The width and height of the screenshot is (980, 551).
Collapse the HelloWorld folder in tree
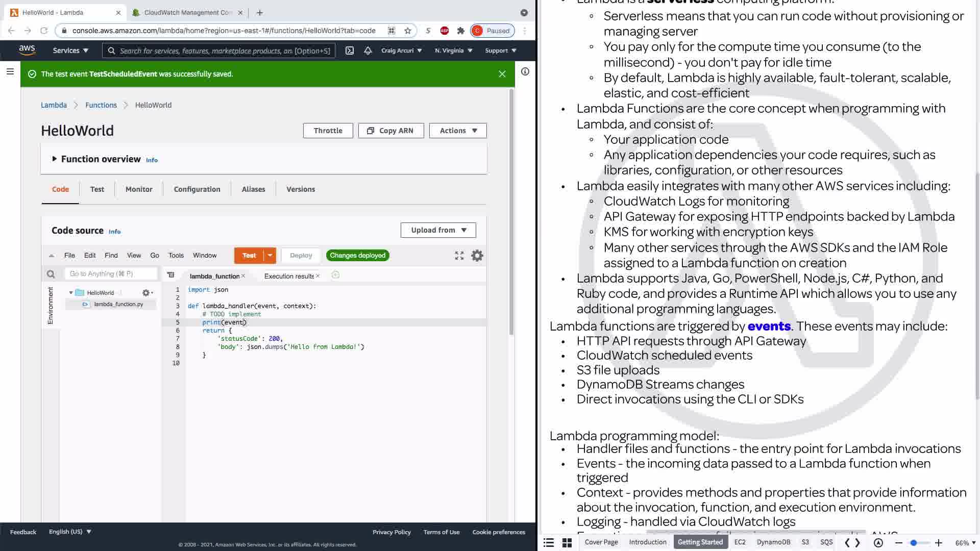tap(71, 293)
